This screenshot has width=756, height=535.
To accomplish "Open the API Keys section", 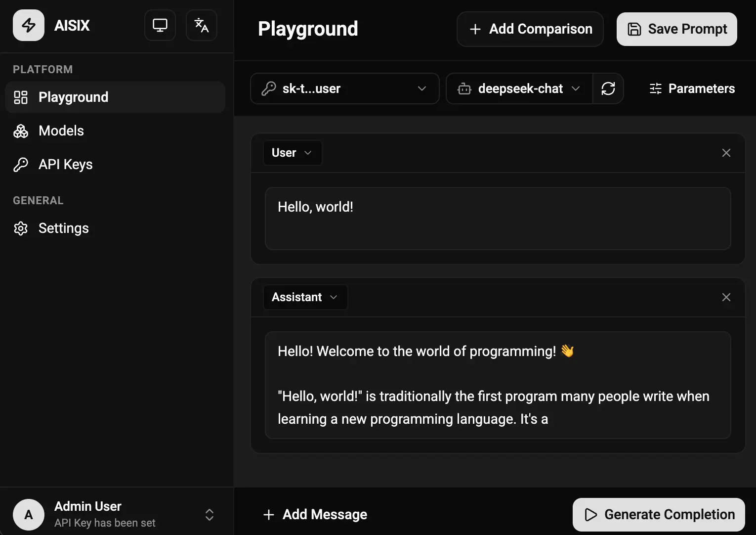I will click(65, 164).
